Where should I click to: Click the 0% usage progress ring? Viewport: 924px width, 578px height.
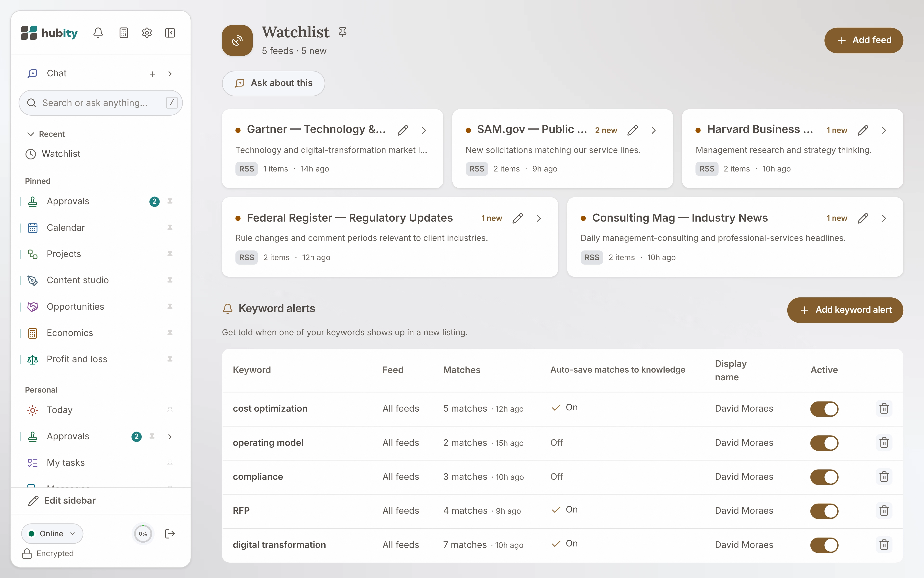[143, 534]
